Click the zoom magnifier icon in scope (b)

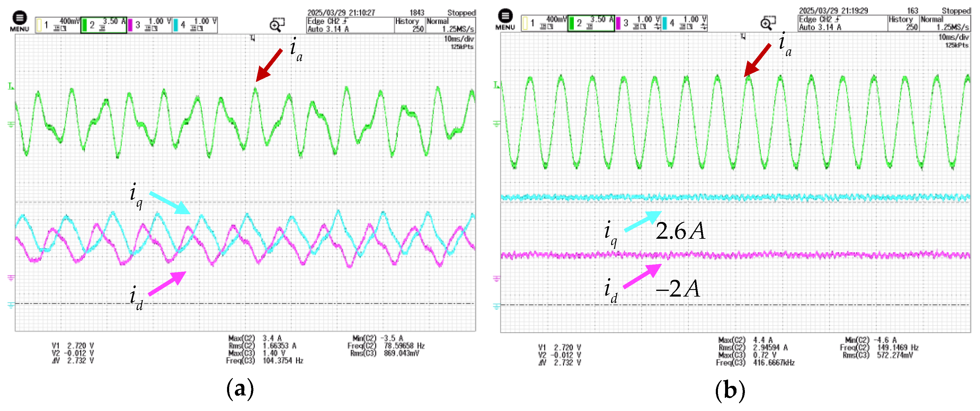(x=768, y=23)
